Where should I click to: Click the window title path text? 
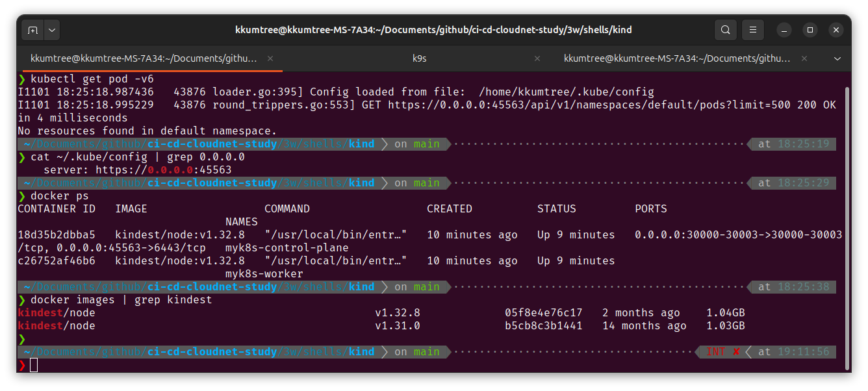point(433,30)
